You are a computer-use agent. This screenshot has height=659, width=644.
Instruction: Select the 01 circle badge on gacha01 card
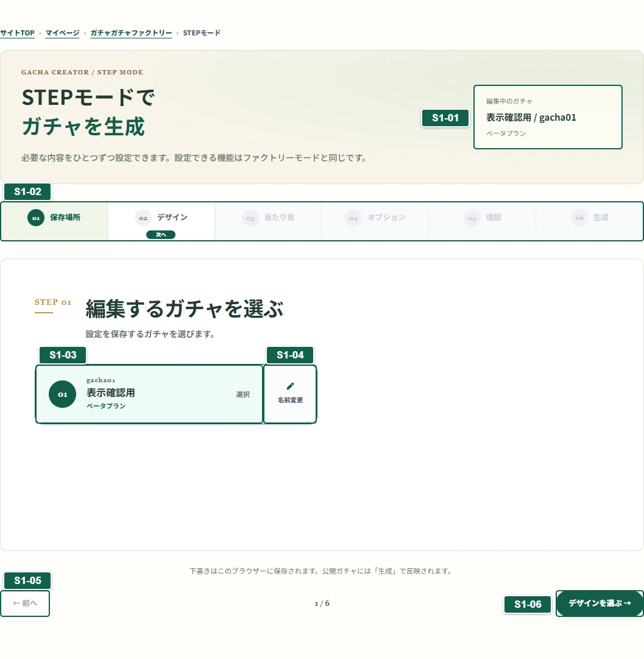[x=62, y=394]
